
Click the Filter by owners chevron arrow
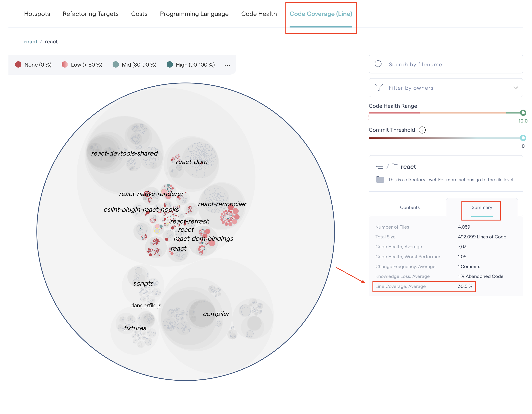[515, 88]
